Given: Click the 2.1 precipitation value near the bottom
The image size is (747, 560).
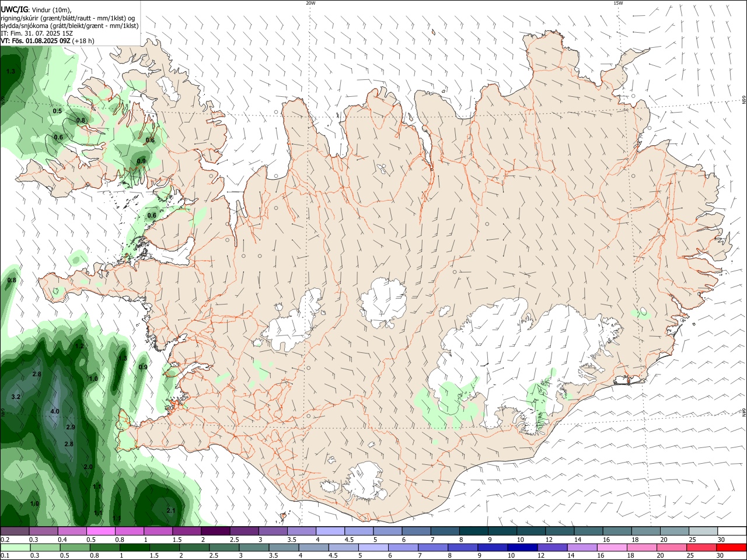Looking at the screenshot, I should click(171, 510).
